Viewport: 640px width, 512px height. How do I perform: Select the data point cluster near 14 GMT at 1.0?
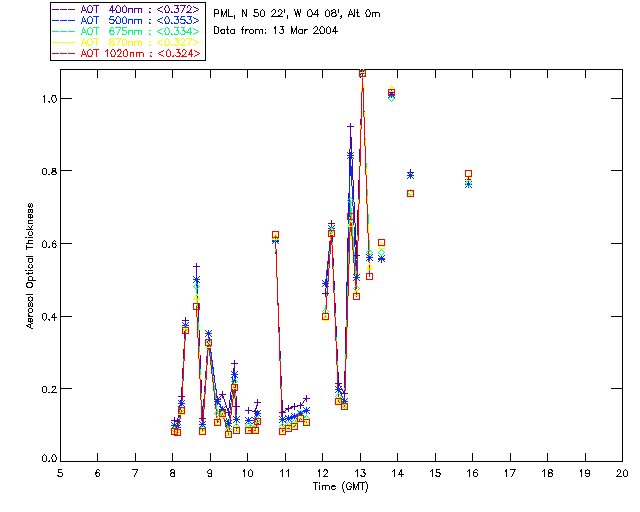point(391,93)
